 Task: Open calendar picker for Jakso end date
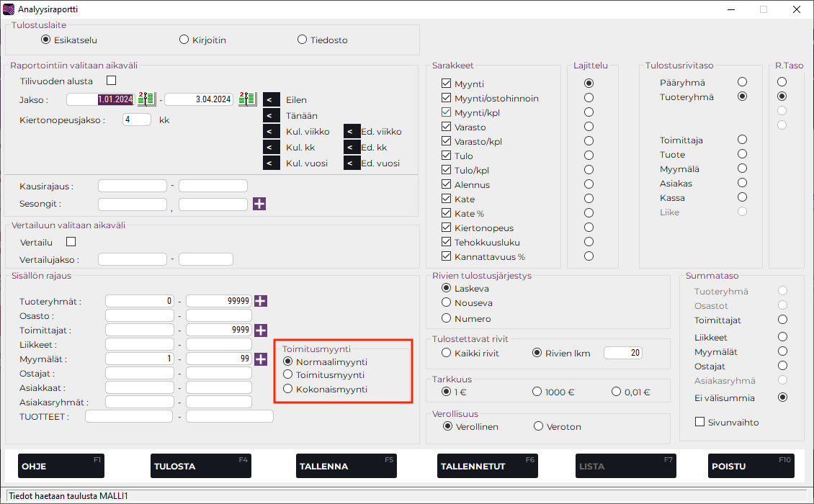(247, 99)
